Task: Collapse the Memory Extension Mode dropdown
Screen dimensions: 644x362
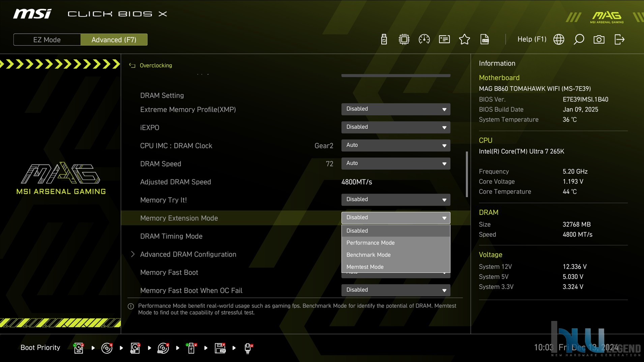Action: point(396,218)
